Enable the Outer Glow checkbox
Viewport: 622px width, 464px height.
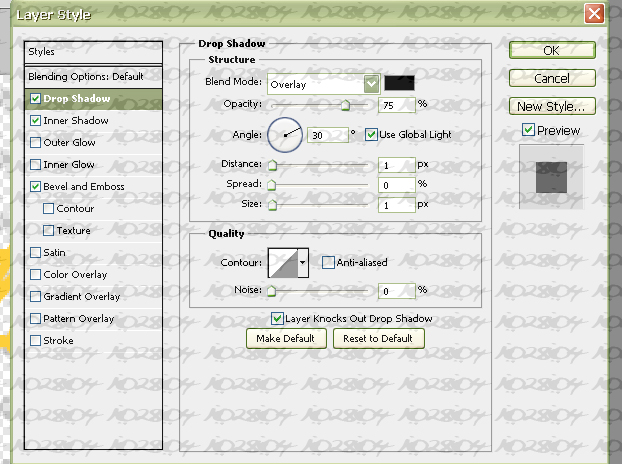(35, 142)
